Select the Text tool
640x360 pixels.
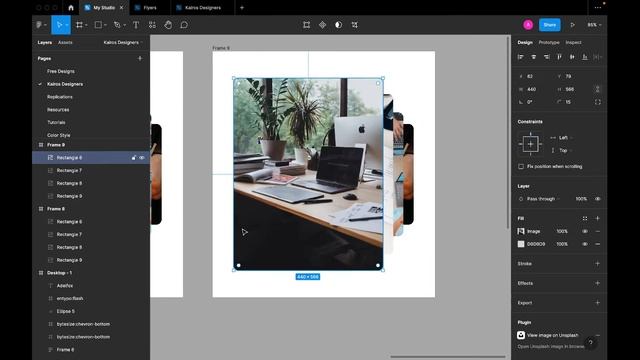pyautogui.click(x=136, y=25)
